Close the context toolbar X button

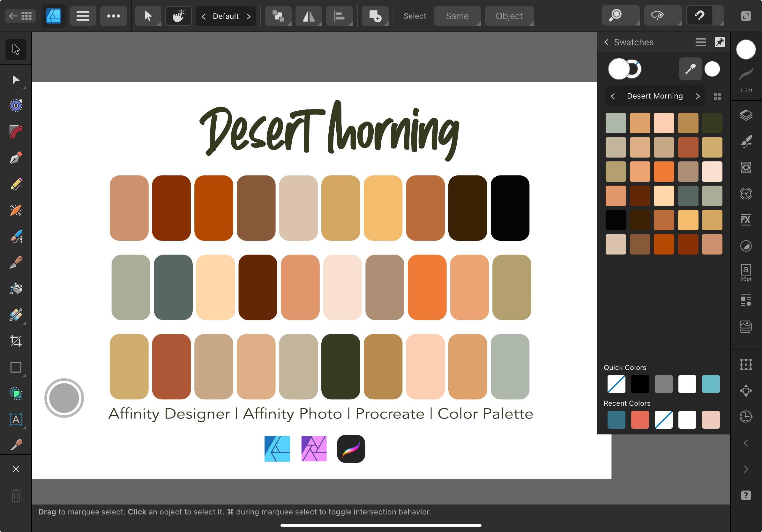[16, 469]
